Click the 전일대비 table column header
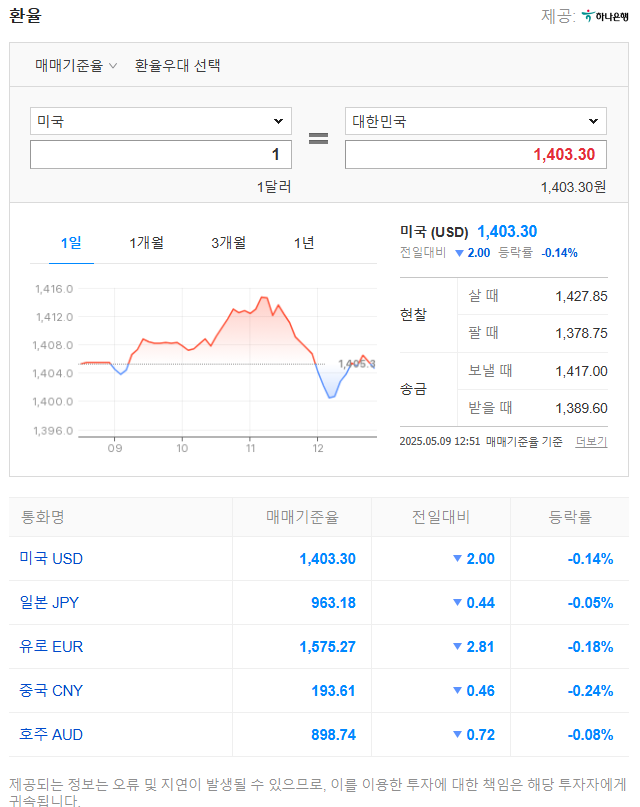The width and height of the screenshot is (640, 807). point(441,517)
